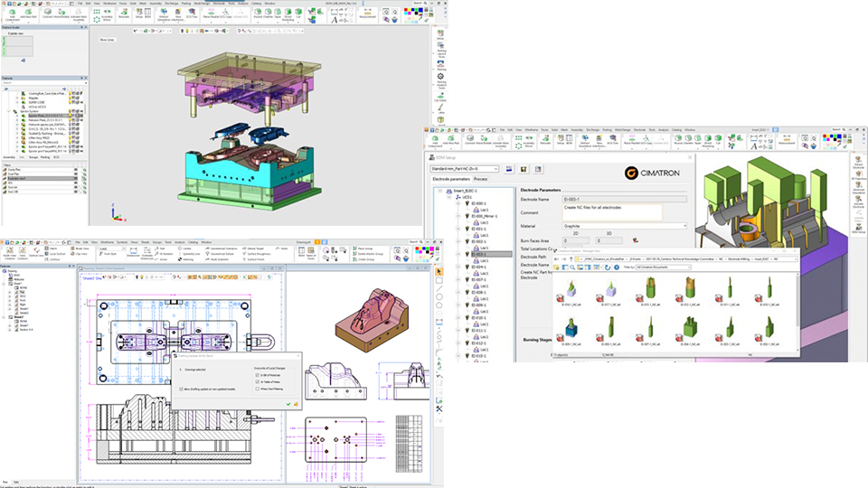This screenshot has height=488, width=868.
Task: Select Ordinate Dimension in drafting window
Action: click(147, 253)
